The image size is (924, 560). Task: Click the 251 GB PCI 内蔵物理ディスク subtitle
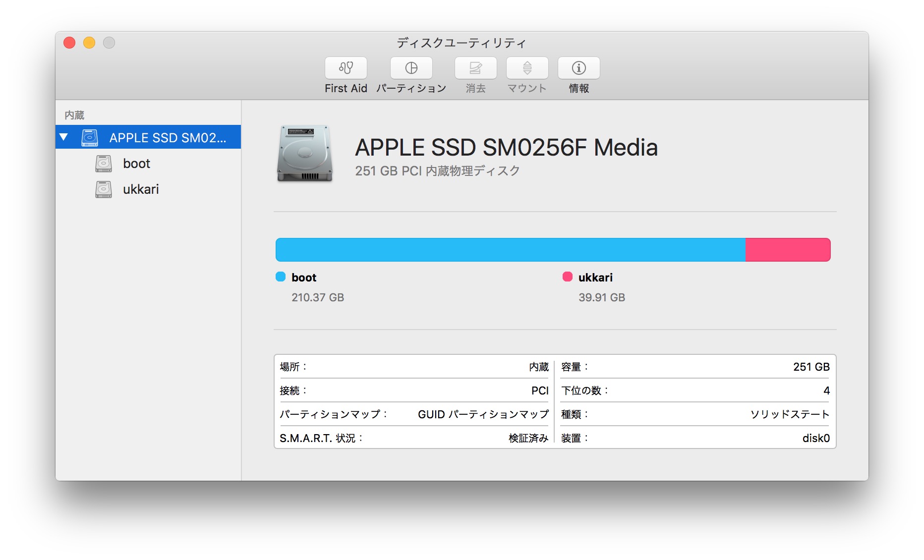[437, 171]
